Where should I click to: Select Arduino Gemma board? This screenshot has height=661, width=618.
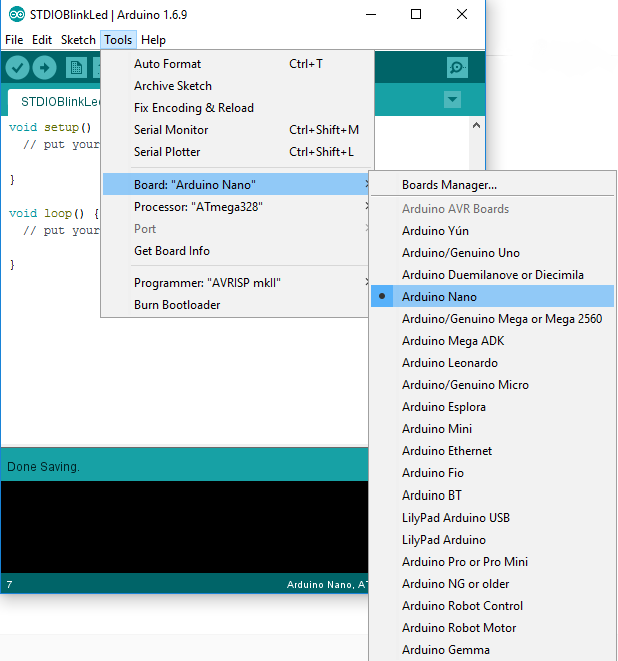click(x=492, y=650)
